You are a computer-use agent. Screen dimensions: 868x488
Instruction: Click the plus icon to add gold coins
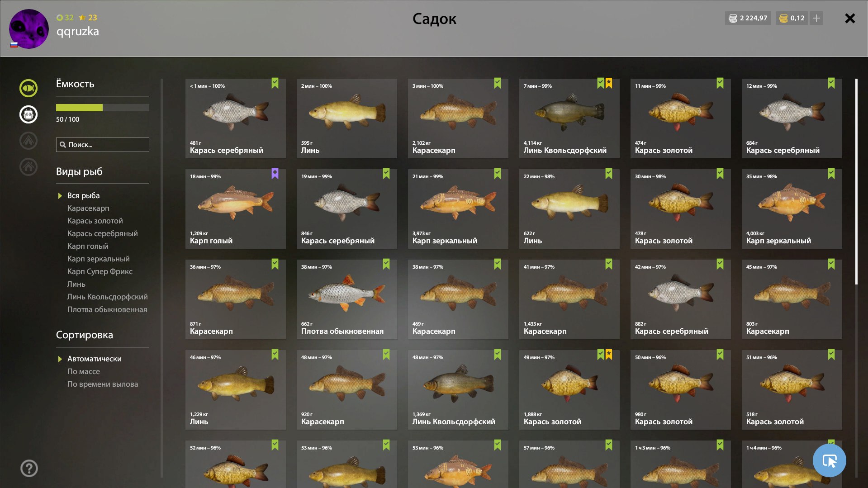click(x=816, y=18)
